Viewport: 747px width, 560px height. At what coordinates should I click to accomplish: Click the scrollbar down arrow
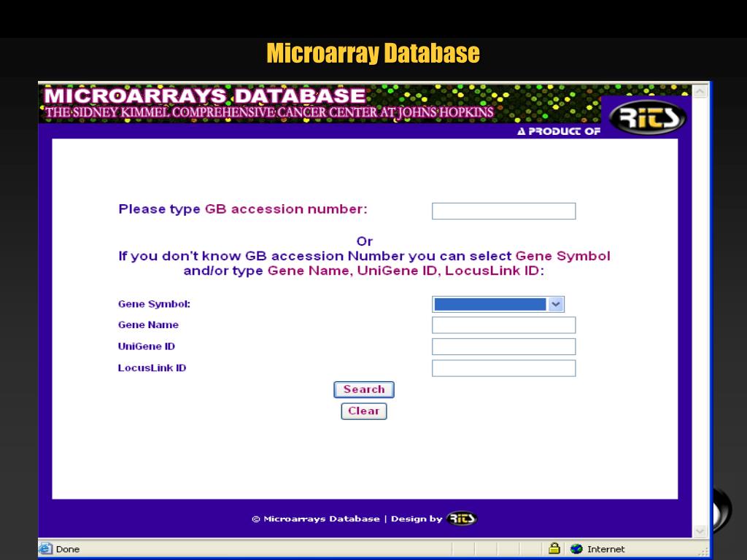700,531
